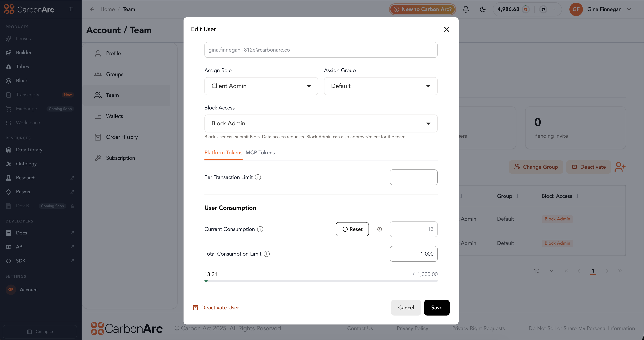
Task: Click the Per Transaction Limit input field
Action: 414,177
